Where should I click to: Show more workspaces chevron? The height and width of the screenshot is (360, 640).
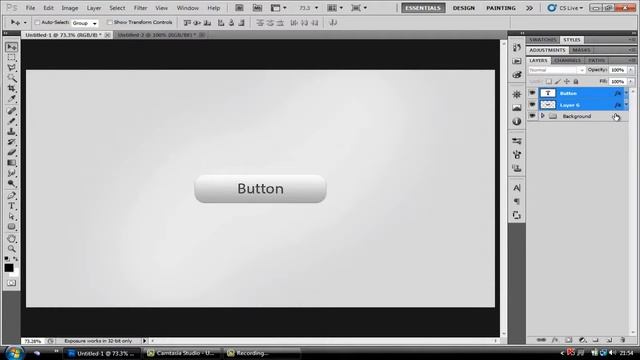pyautogui.click(x=529, y=8)
